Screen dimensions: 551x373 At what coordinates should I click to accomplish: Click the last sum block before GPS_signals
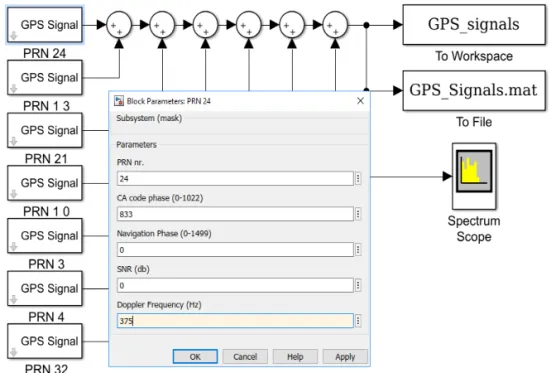coord(335,25)
